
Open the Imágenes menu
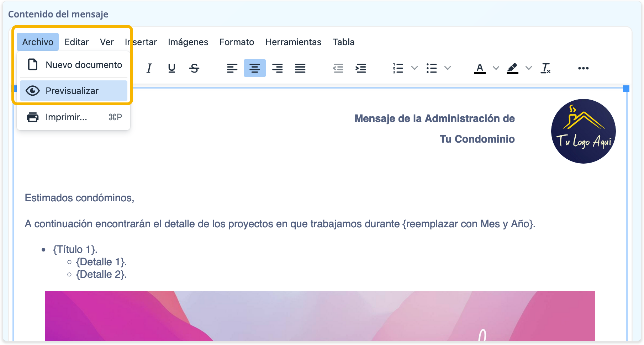coord(188,42)
